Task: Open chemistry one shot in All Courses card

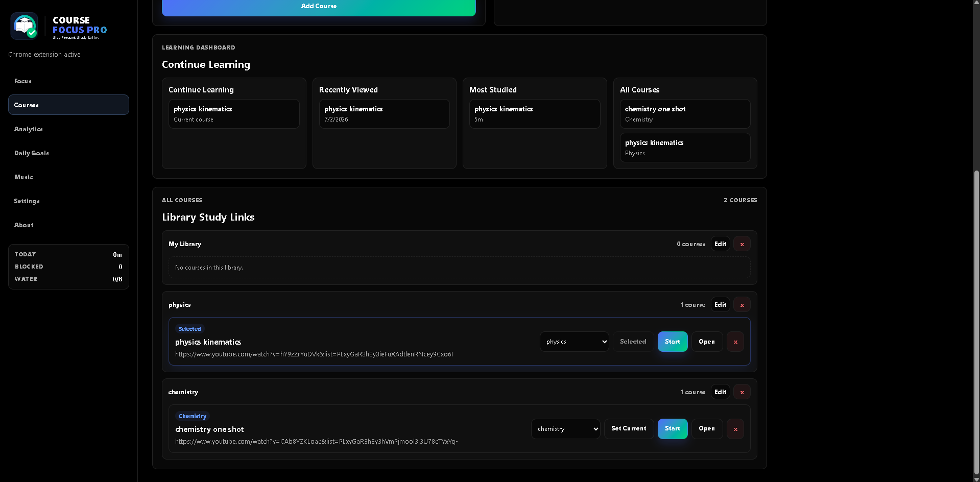Action: [685, 114]
